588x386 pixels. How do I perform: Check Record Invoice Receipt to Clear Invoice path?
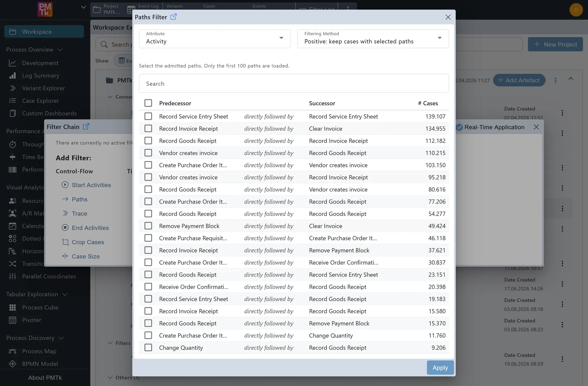[x=148, y=129]
